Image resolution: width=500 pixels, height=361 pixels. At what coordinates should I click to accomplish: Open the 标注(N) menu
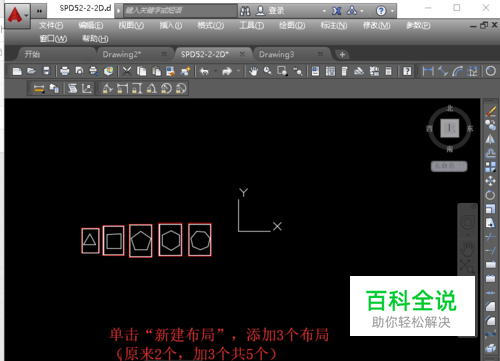334,25
